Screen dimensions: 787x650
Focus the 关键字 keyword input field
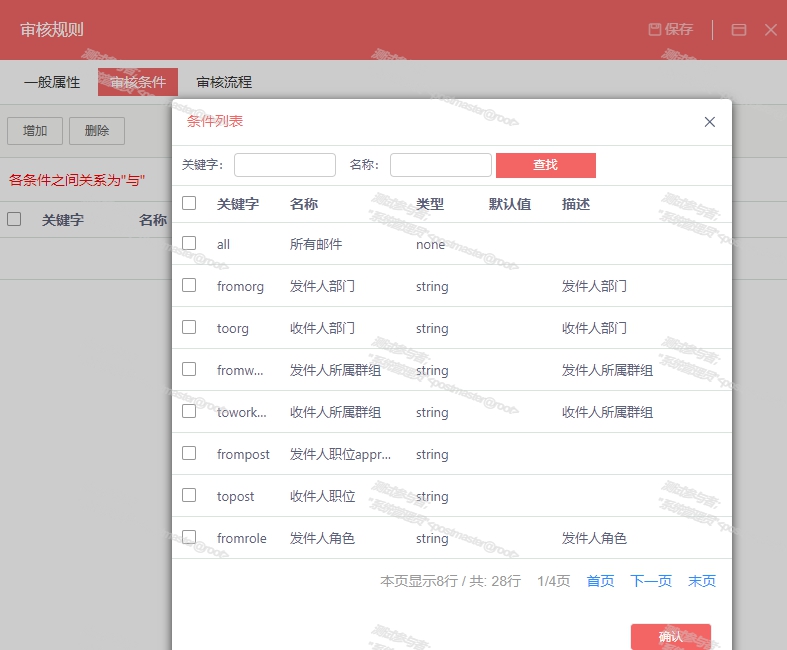point(285,165)
